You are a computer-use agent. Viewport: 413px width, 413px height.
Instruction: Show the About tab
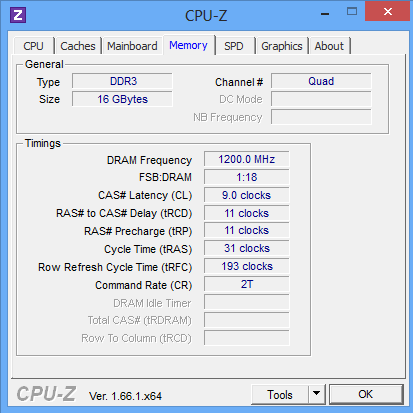329,46
